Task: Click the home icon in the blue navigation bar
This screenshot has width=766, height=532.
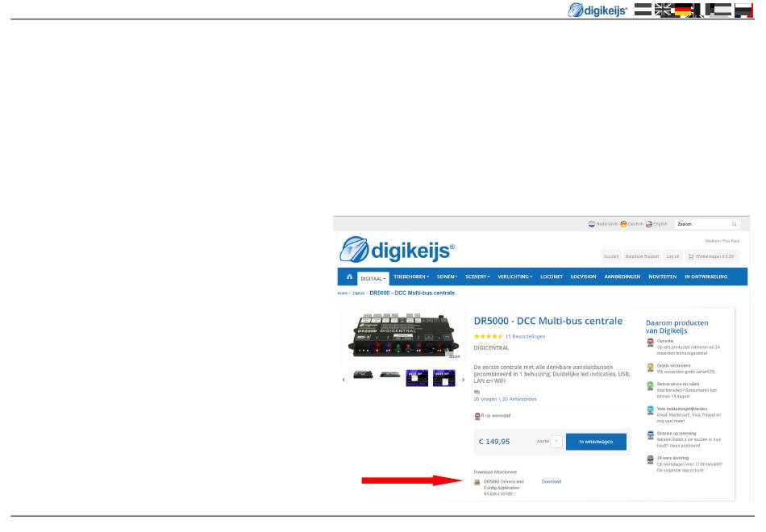Action: coord(349,276)
